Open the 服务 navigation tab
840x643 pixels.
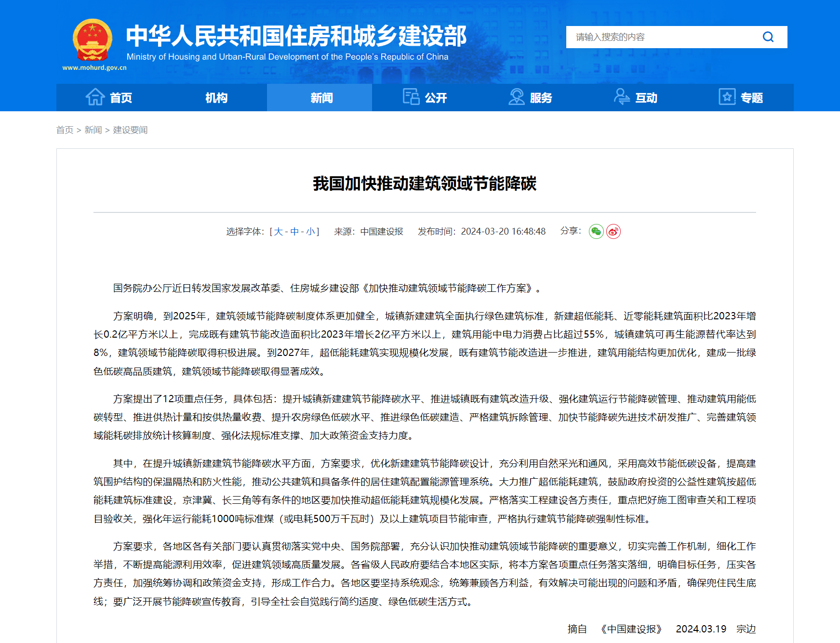pos(530,98)
